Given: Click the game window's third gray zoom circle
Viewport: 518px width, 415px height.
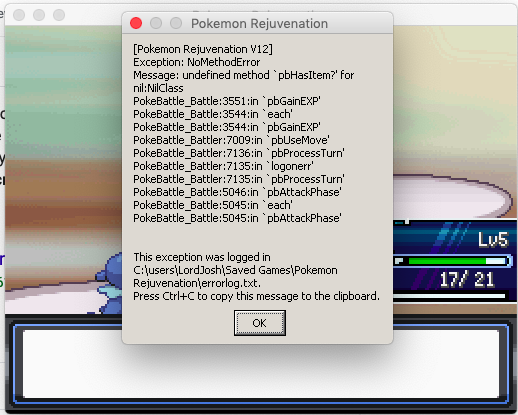Looking at the screenshot, I should [x=59, y=15].
